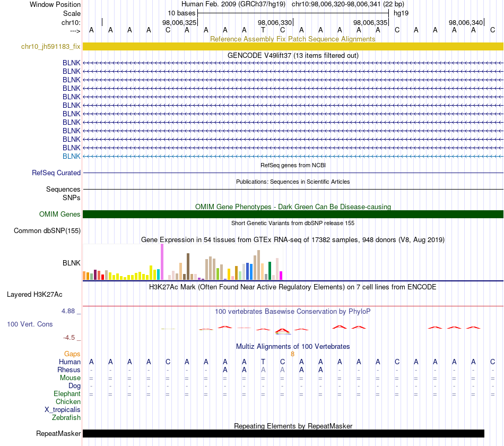This screenshot has height=446, width=504.
Task: Select the light blue BLNK transcript row
Action: click(x=293, y=157)
